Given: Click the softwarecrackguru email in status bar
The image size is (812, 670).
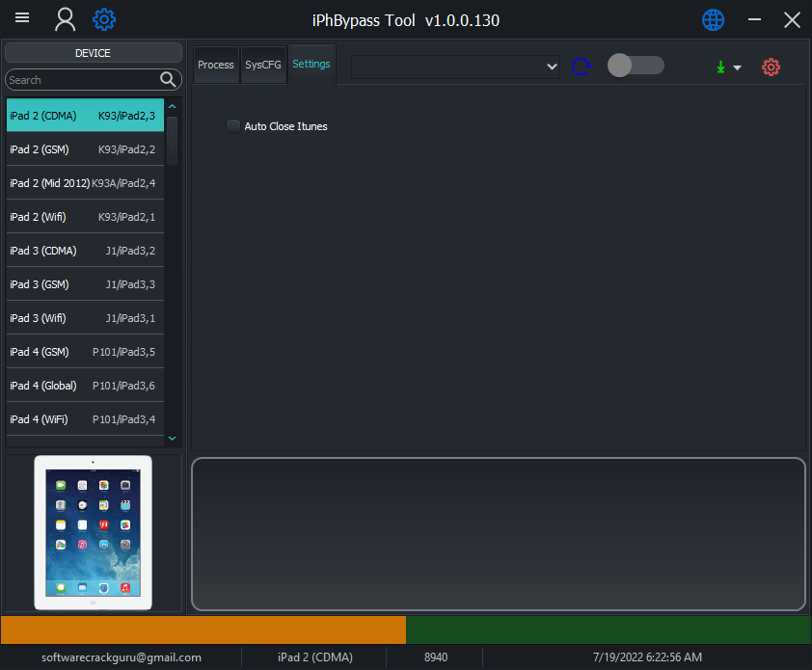Looking at the screenshot, I should click(122, 657).
